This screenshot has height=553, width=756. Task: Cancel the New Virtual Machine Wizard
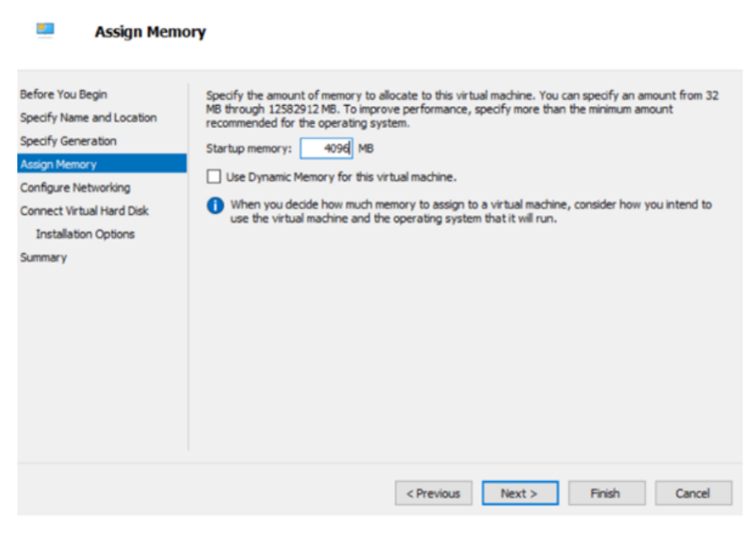(693, 493)
